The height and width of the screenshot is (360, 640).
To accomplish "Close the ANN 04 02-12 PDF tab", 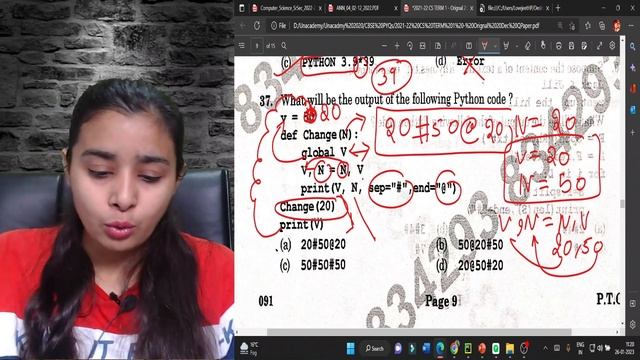I will pos(396,8).
